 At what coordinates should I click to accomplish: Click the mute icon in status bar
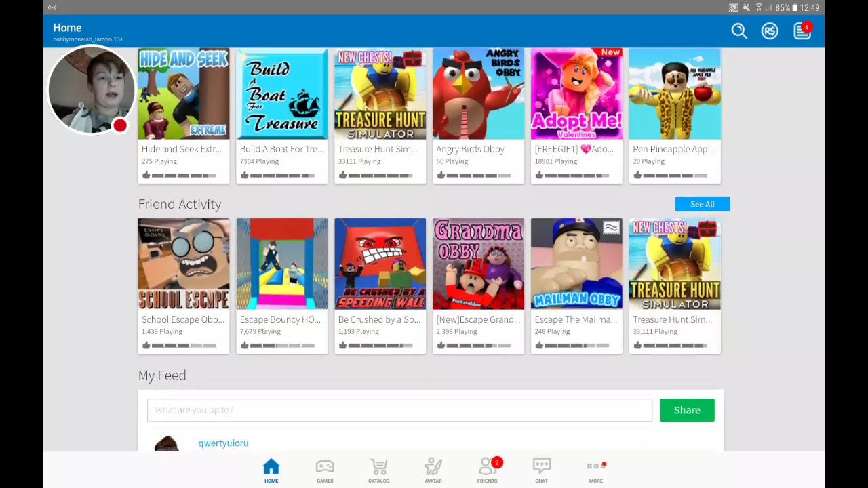[x=747, y=7]
